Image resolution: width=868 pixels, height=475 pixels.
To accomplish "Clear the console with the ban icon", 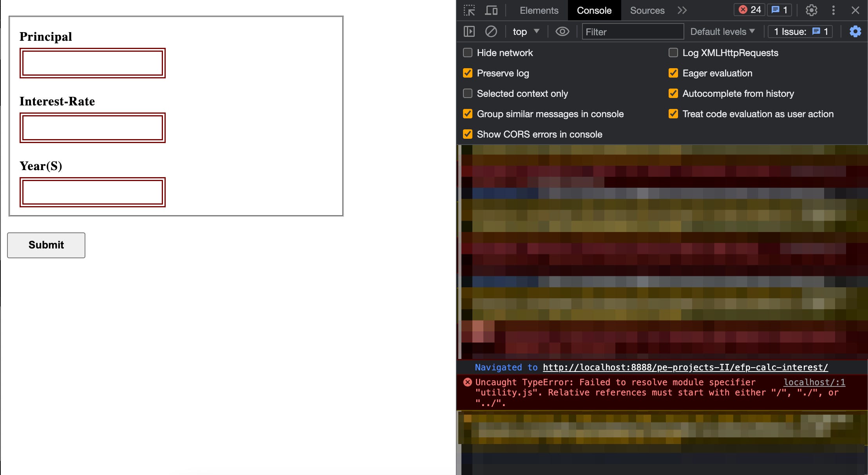I will (x=491, y=31).
